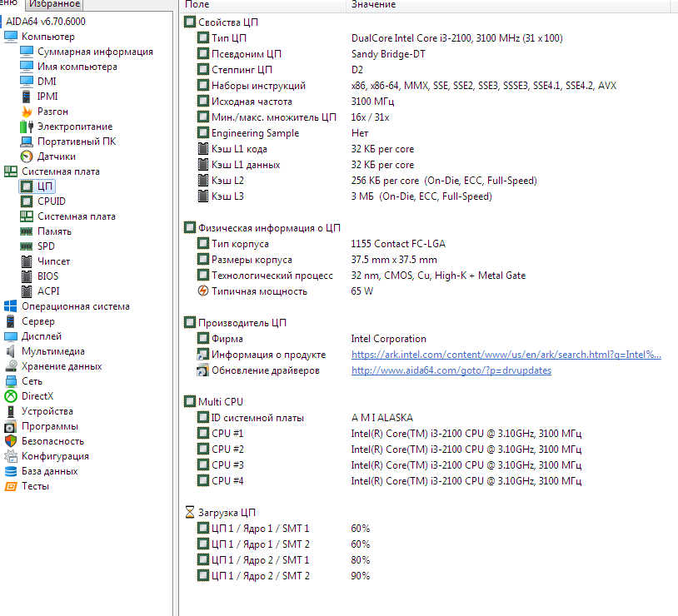Select the Псевдоним ЦП row
Viewport: 678px width, 616px height.
click(312, 54)
